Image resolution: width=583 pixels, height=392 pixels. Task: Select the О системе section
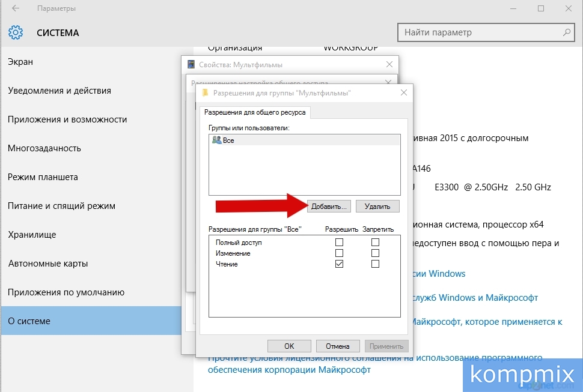pyautogui.click(x=91, y=321)
